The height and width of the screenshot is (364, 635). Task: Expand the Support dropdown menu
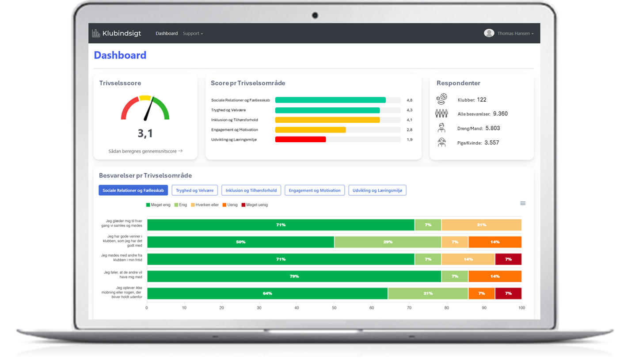pyautogui.click(x=193, y=34)
